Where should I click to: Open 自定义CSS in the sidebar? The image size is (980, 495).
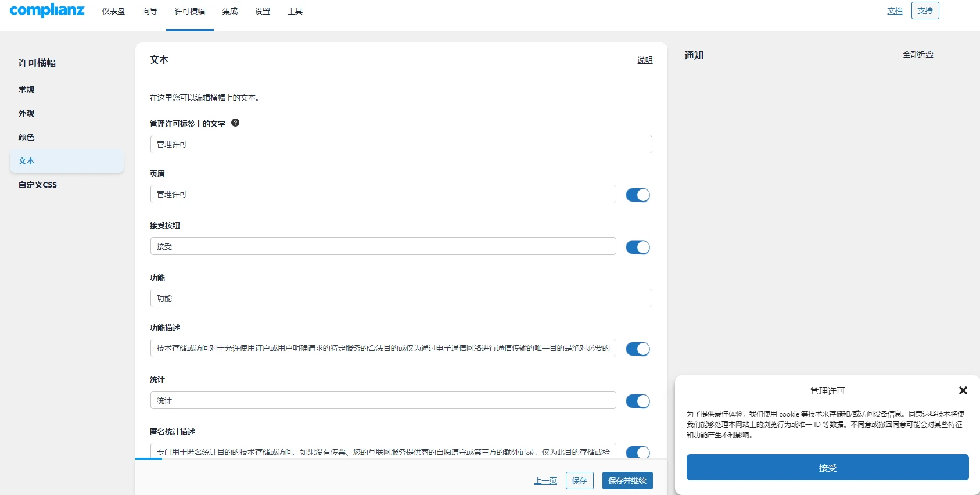click(x=38, y=185)
